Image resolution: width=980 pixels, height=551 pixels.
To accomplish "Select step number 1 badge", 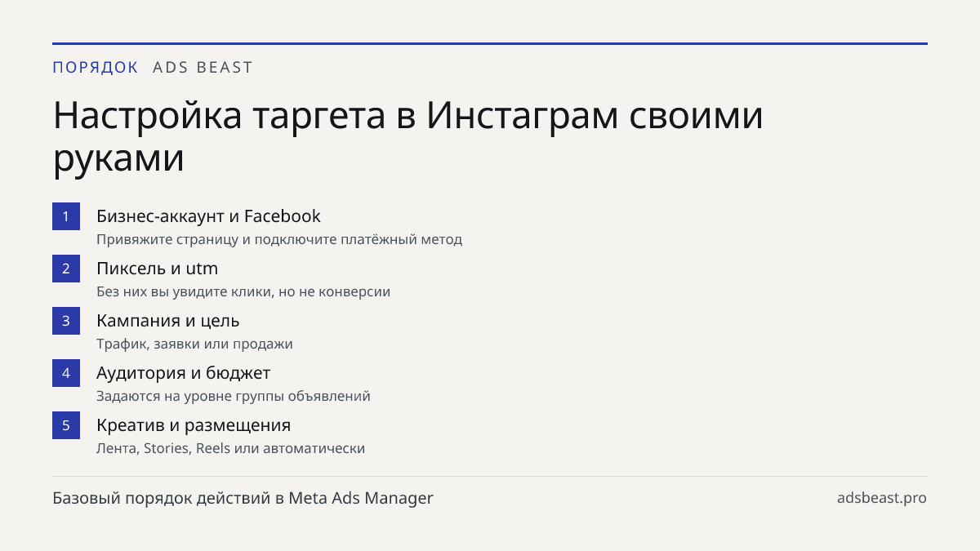I will [66, 216].
